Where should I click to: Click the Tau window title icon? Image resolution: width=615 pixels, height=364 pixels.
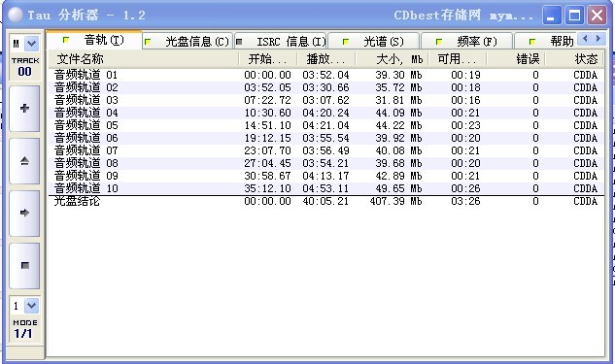point(16,15)
